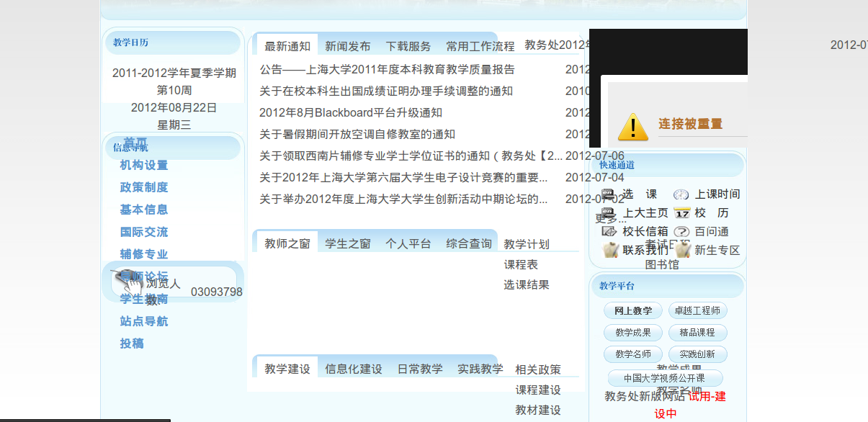This screenshot has width=868, height=422.
Task: Open notice about 第六届大学生电子设计竞赛
Action: point(403,178)
